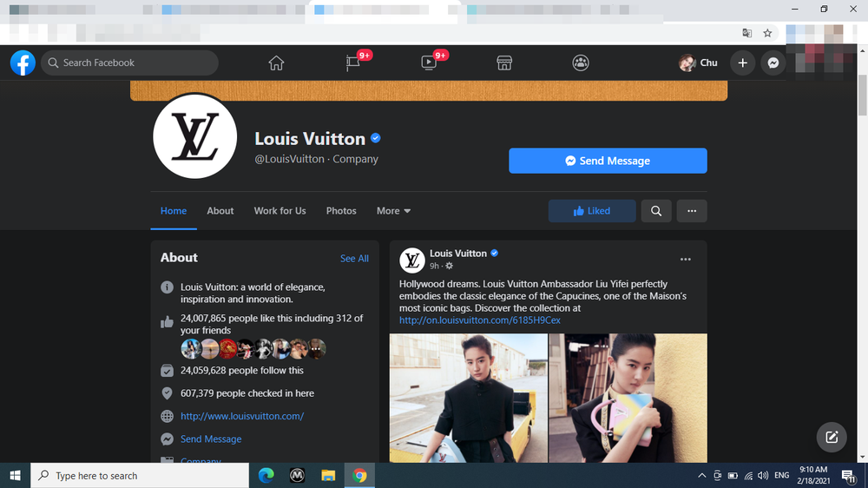Switch to the Home tab
This screenshot has height=488, width=868.
[174, 210]
